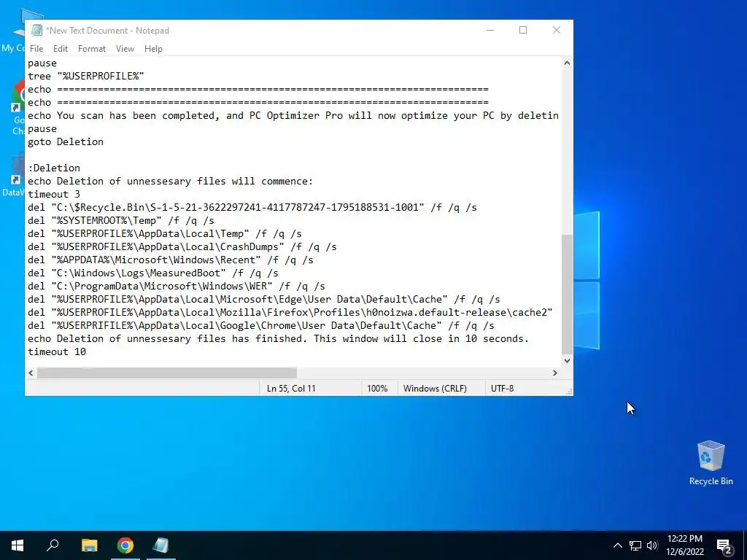This screenshot has height=560, width=747.
Task: Show hidden system tray icons
Action: coord(617,545)
